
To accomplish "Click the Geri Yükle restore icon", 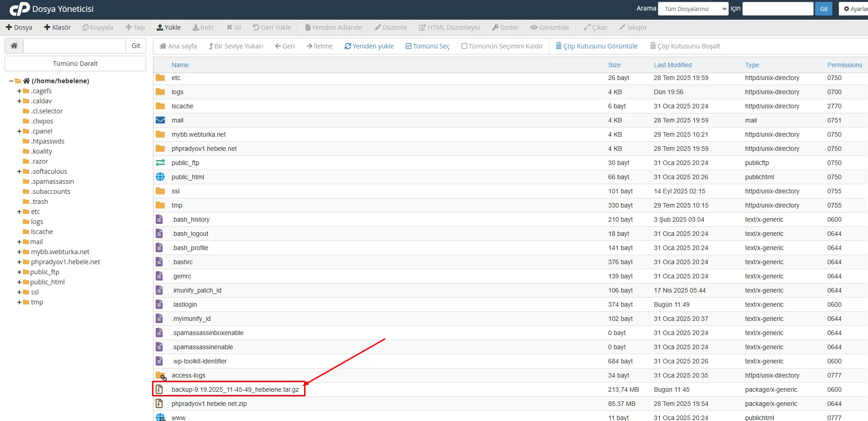I will (x=256, y=27).
